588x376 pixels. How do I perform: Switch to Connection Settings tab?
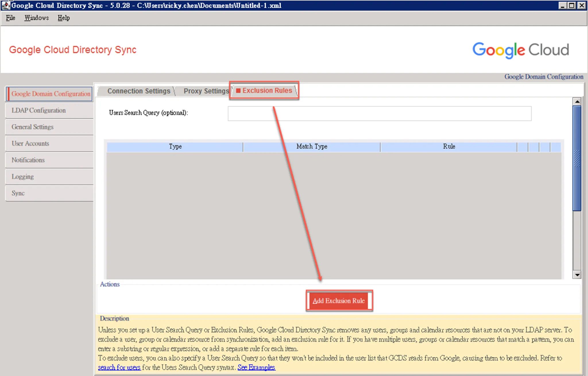[x=139, y=91]
